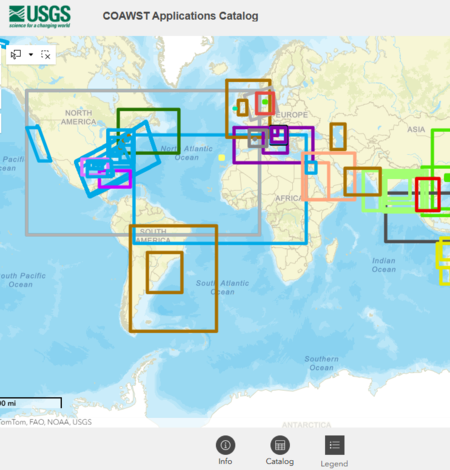Select the blue tilted box off California coast
This screenshot has height=470, width=450.
pos(39,144)
